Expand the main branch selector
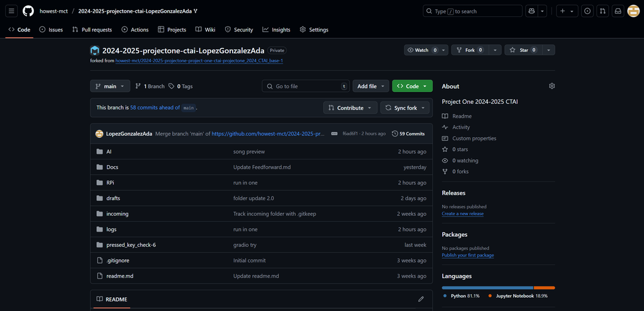Screen dimensions: 644x311 pyautogui.click(x=110, y=86)
